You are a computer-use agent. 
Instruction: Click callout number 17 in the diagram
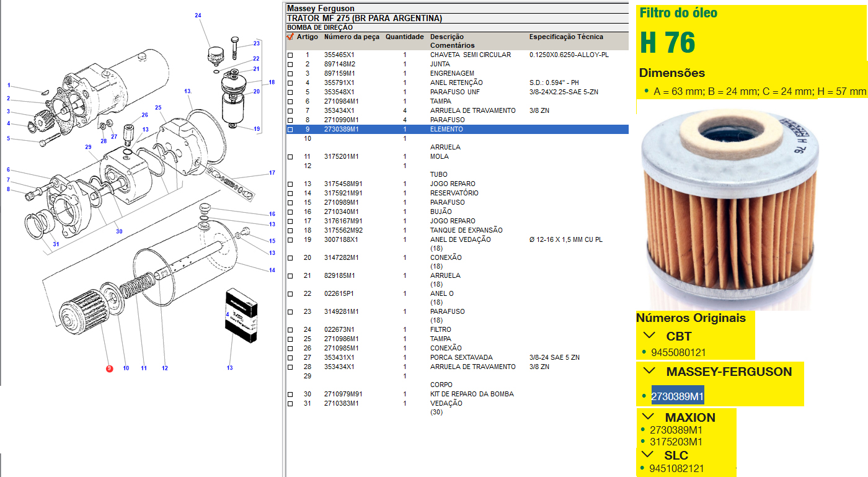(272, 172)
